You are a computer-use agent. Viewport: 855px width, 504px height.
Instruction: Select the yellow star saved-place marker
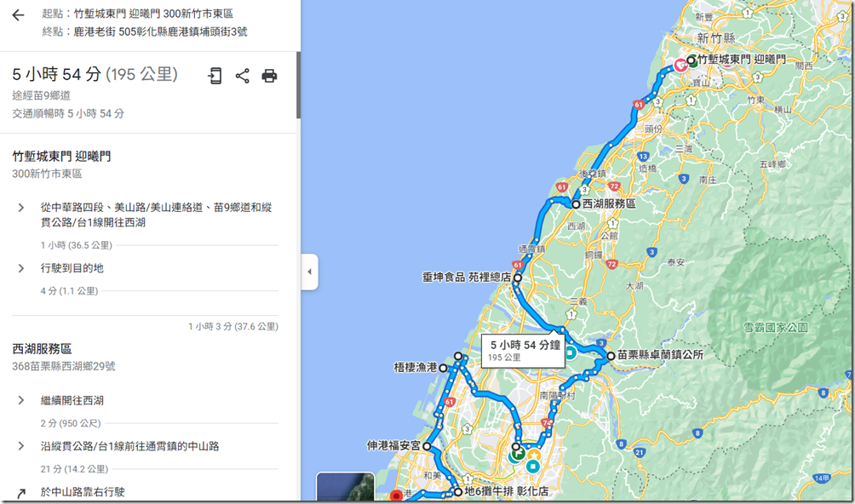(x=534, y=455)
